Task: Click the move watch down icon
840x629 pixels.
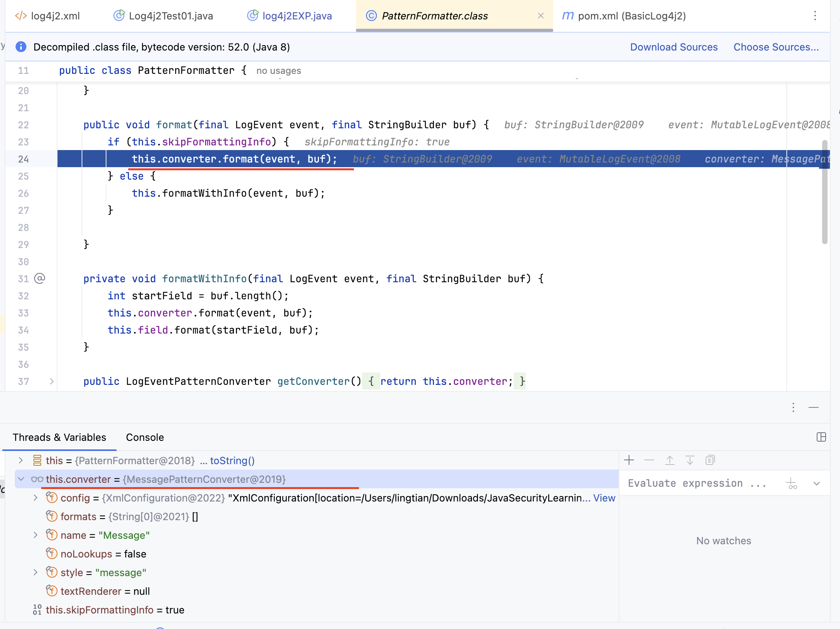Action: coord(690,460)
